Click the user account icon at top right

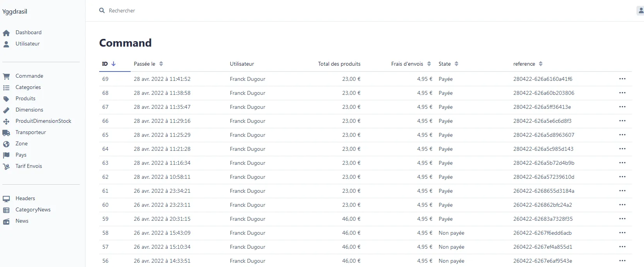pos(640,10)
